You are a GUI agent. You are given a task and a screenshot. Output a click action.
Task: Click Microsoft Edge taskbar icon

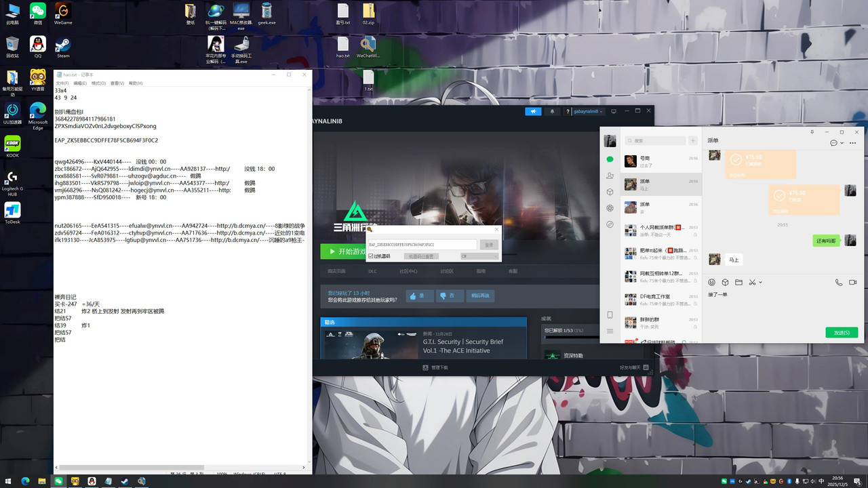tap(25, 481)
